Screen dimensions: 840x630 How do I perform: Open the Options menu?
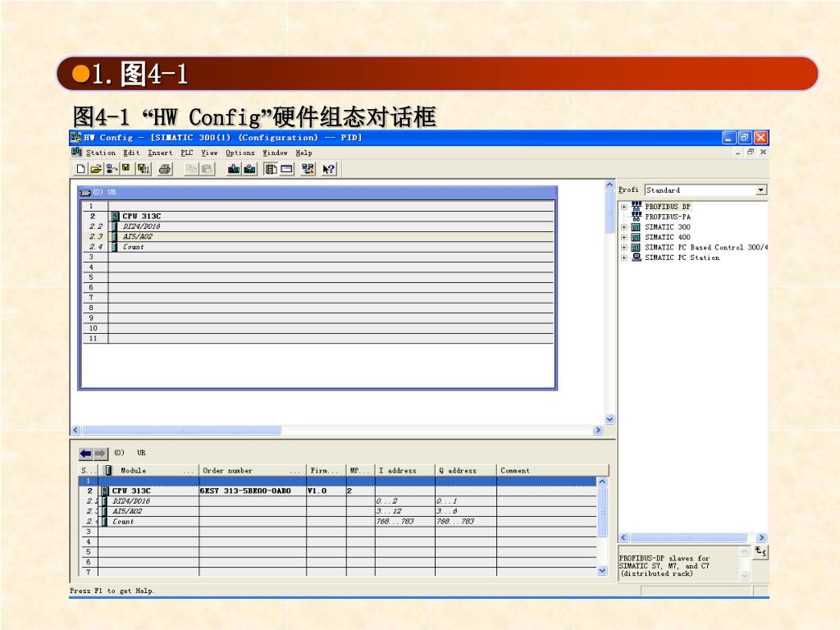point(240,153)
